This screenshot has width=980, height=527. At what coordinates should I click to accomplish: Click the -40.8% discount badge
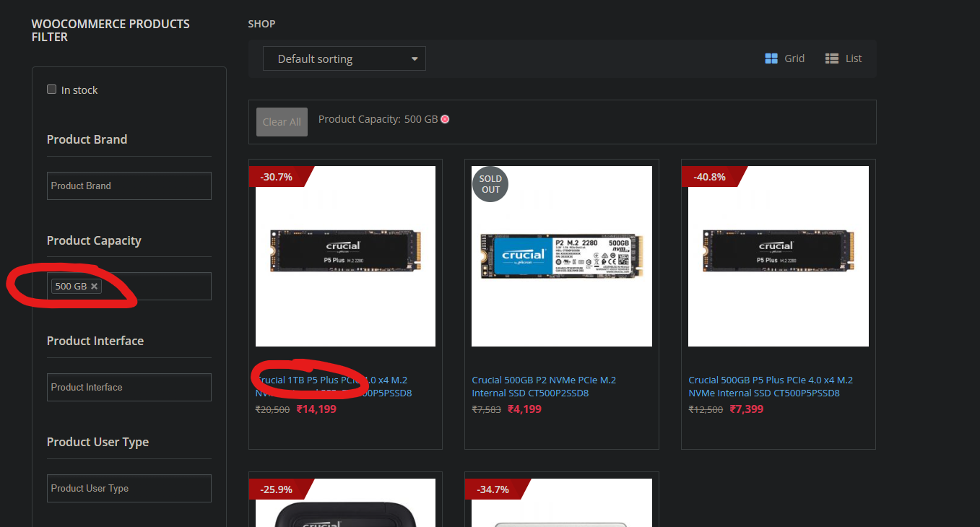click(x=713, y=176)
